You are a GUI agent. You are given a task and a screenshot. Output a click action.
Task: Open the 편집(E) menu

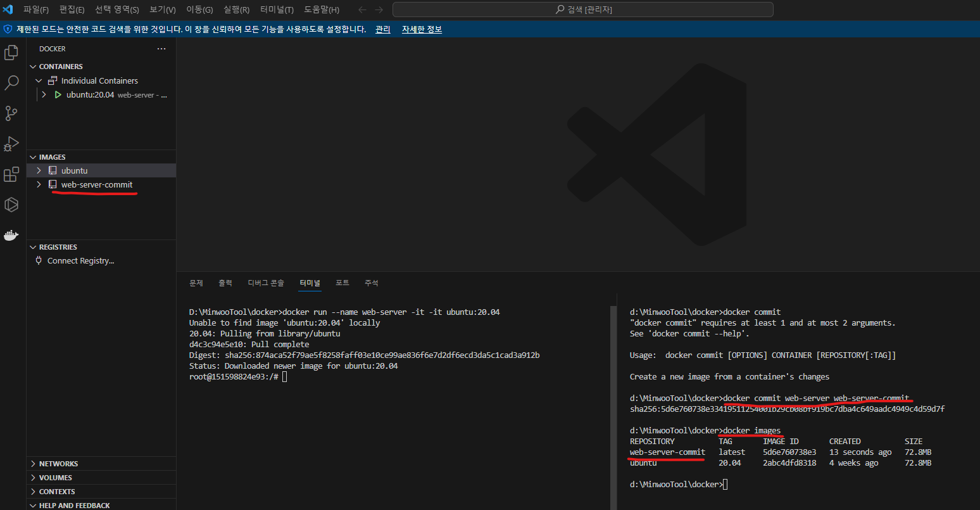(72, 10)
